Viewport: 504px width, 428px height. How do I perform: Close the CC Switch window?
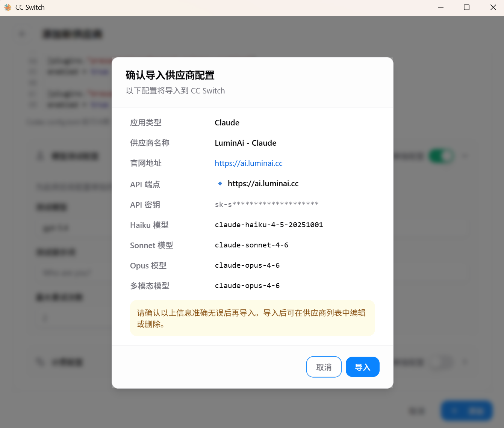pyautogui.click(x=493, y=8)
